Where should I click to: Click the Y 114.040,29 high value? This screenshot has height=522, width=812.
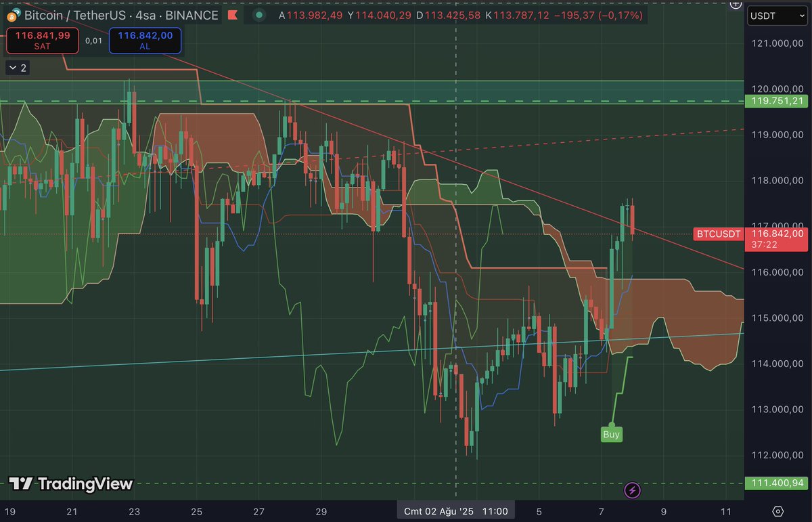click(379, 15)
